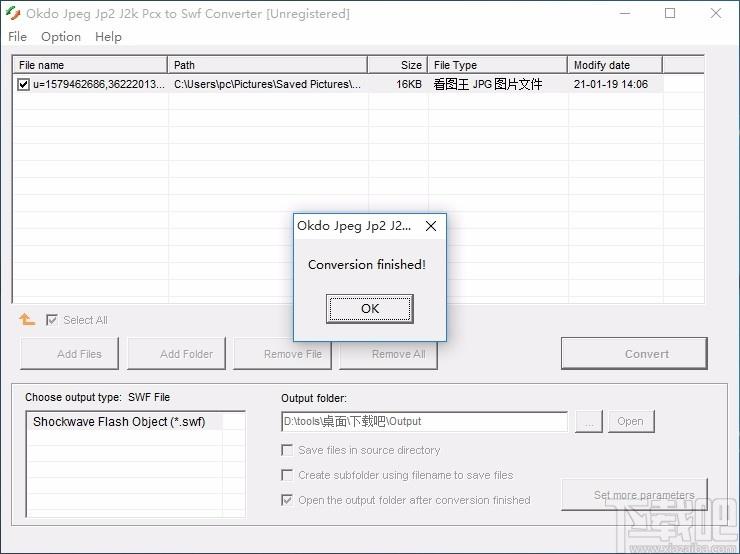Click the 16KB size cell

[409, 84]
